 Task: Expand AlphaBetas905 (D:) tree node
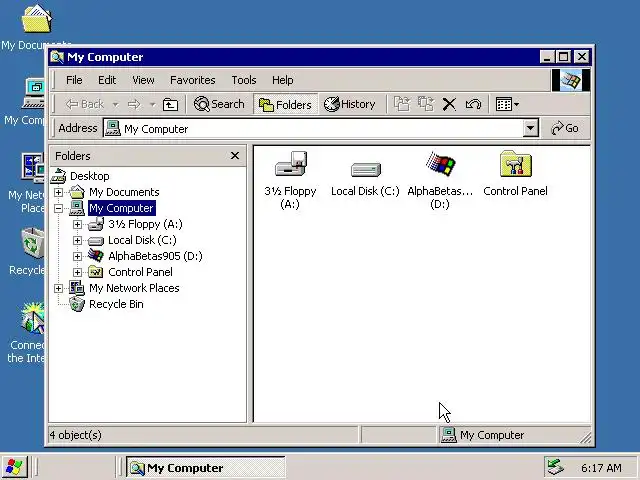[77, 256]
